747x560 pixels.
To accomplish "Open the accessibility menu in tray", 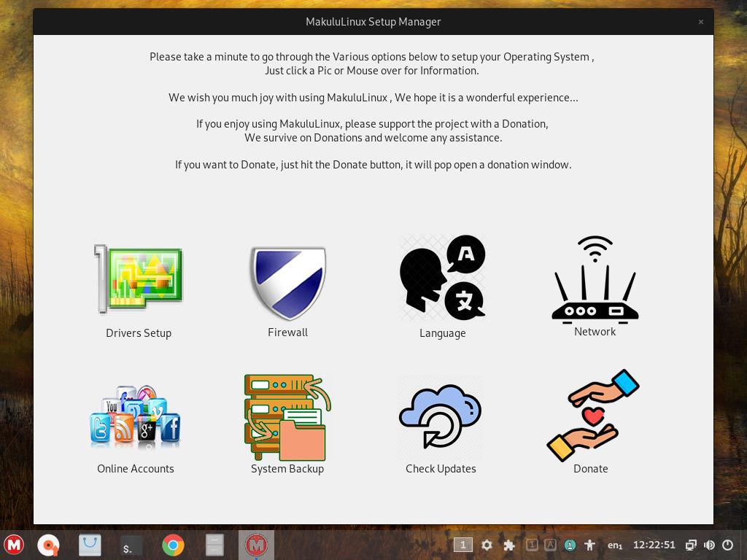I will 589,545.
